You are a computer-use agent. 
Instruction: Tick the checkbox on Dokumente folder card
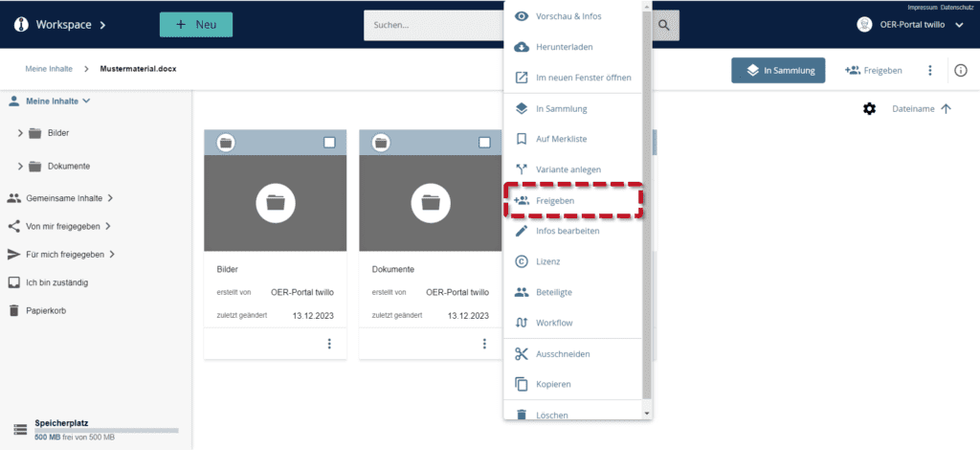(x=484, y=143)
